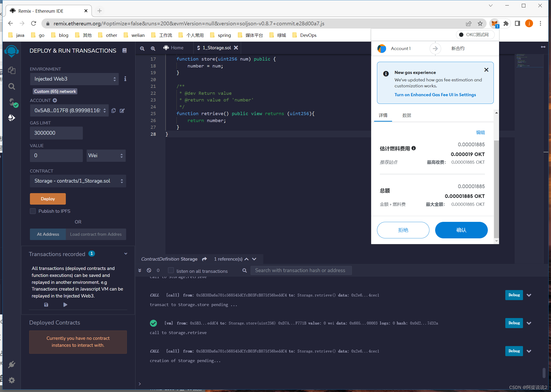The width and height of the screenshot is (551, 392).
Task: Run the recorded transactions play icon
Action: click(x=65, y=305)
